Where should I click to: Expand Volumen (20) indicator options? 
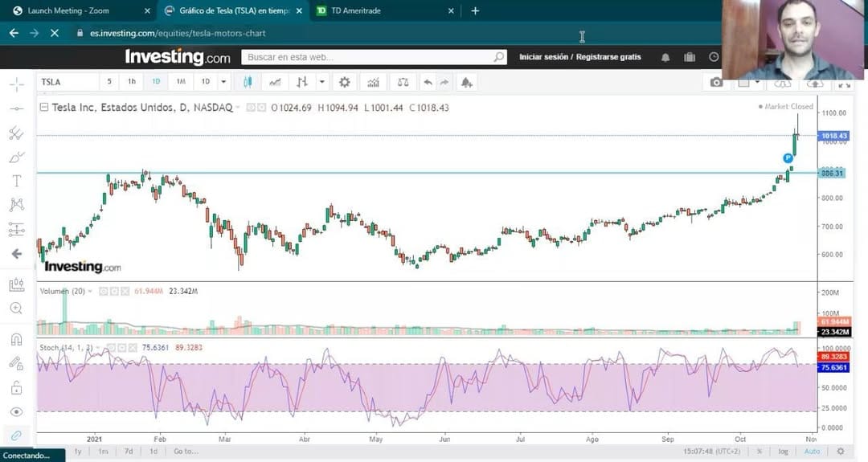[x=90, y=291]
